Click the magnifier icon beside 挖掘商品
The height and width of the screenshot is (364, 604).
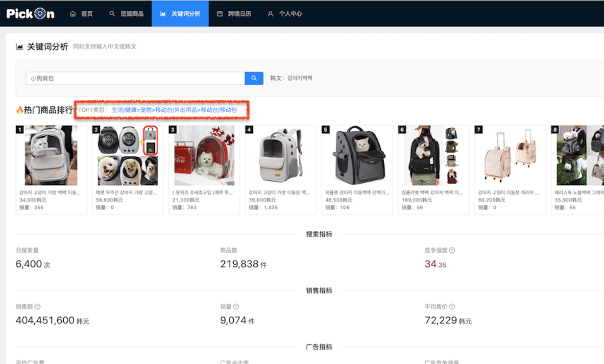pos(112,14)
